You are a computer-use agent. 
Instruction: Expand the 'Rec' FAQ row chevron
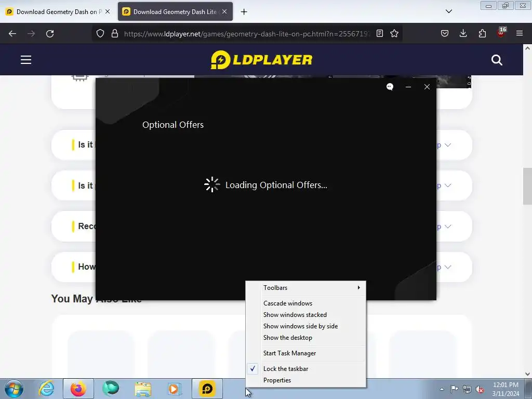coord(448,227)
